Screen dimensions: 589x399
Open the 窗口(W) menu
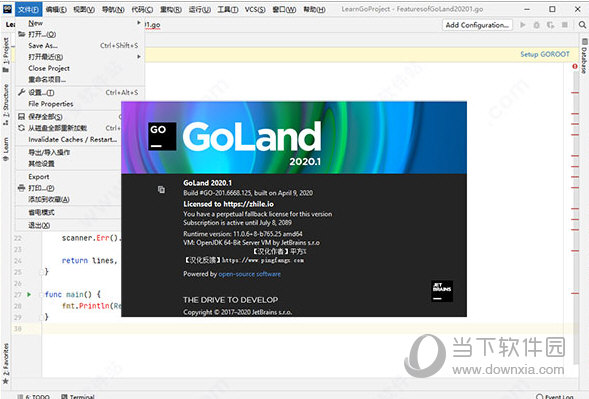coord(284,9)
